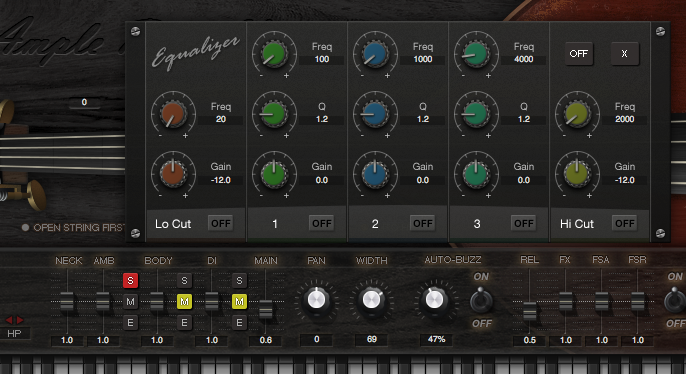Screen dimensions: 686x374
Task: Click the Hi Cut Freq knob
Action: coord(578,113)
